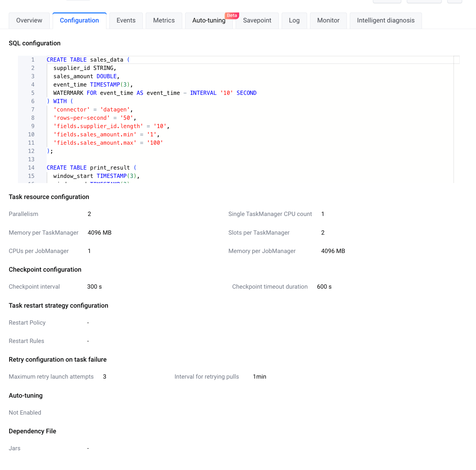Click the Parallelism value 2
This screenshot has width=476, height=470.
pos(89,214)
